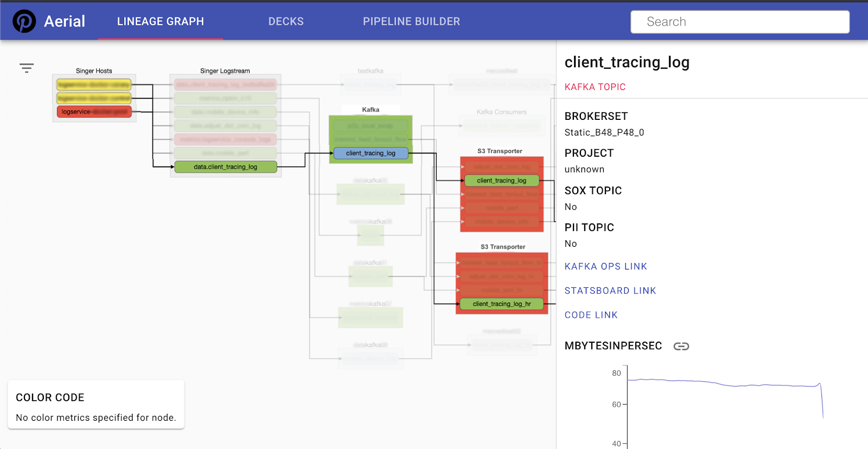Click the unknown project value
Screen dimensions: 868x449
click(x=584, y=169)
